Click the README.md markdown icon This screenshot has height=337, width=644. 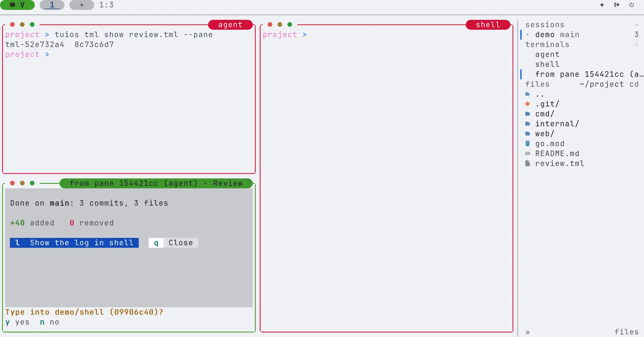point(527,153)
